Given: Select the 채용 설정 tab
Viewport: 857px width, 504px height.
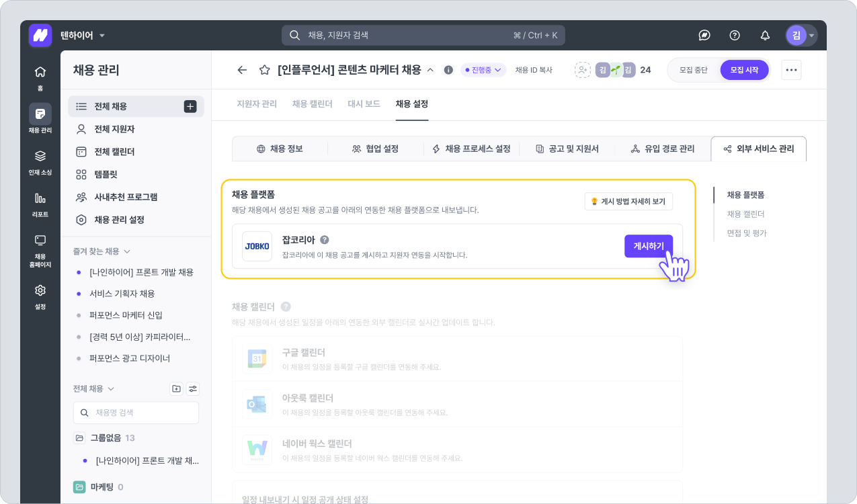Looking at the screenshot, I should (412, 104).
